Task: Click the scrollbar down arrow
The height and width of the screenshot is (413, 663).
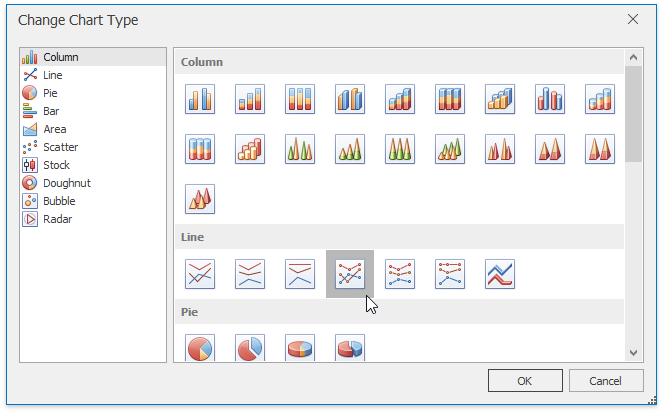Action: 633,352
